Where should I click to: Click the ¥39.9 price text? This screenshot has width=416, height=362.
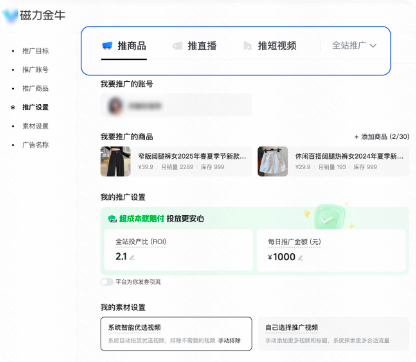146,167
